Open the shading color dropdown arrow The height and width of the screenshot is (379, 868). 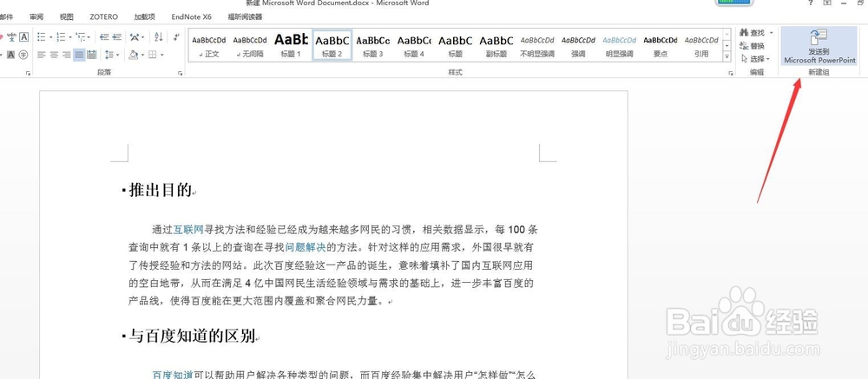tap(143, 55)
